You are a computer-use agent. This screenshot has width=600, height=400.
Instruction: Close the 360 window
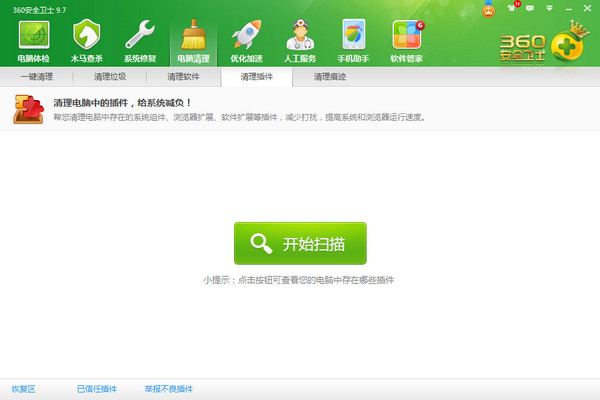587,8
